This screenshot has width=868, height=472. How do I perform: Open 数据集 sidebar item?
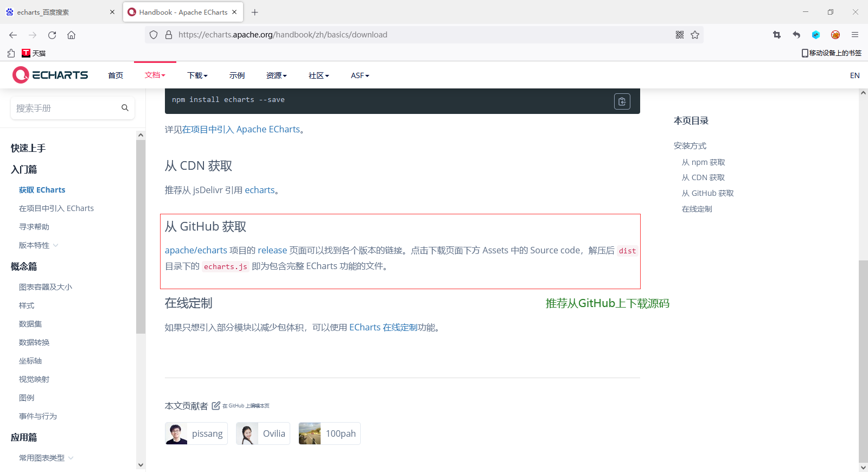click(x=30, y=324)
